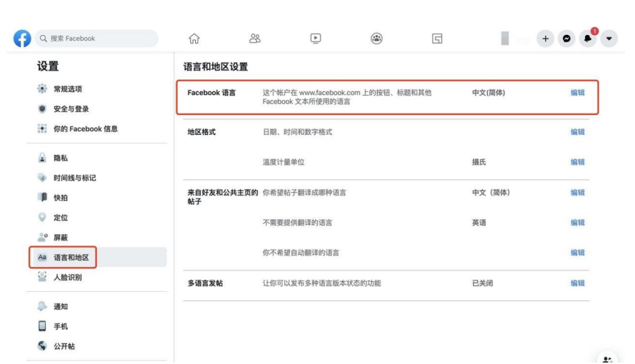Viewport: 635px width, 364px height.
Task: Edit 你希望帖子翻译成哪种语言 setting
Action: (x=577, y=193)
